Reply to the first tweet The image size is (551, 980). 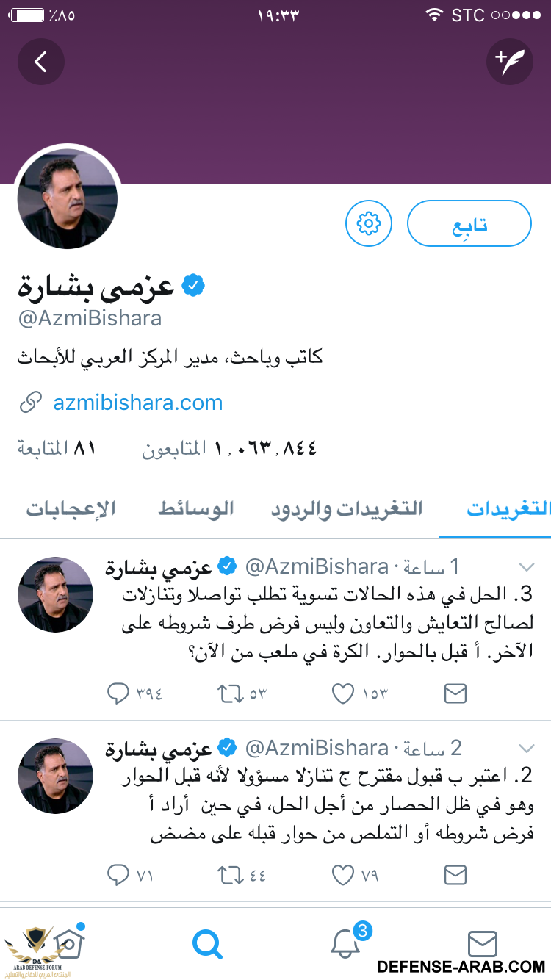[x=118, y=693]
